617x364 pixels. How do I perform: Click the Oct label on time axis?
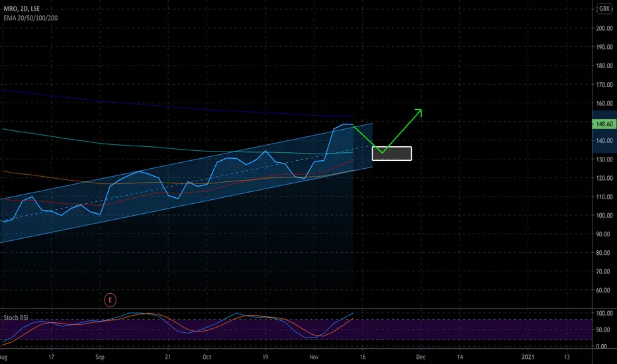click(207, 357)
